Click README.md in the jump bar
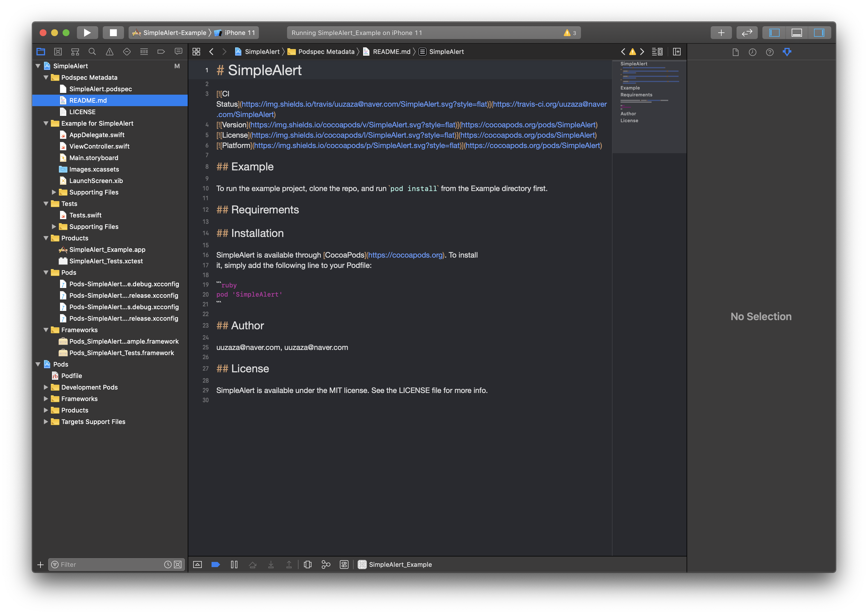Viewport: 868px width, 615px height. (x=391, y=52)
